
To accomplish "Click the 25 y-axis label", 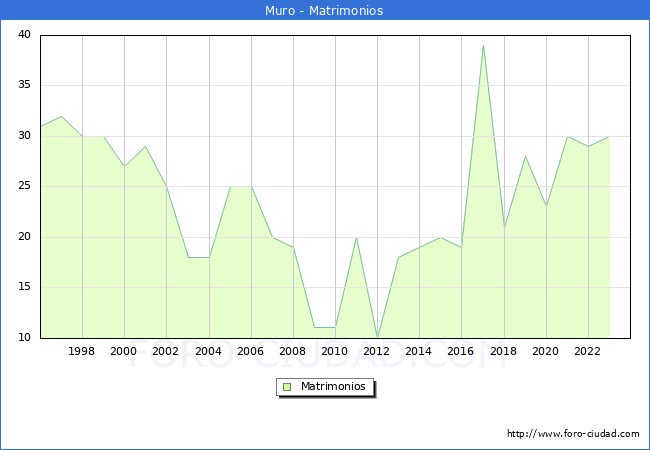I will click(24, 186).
